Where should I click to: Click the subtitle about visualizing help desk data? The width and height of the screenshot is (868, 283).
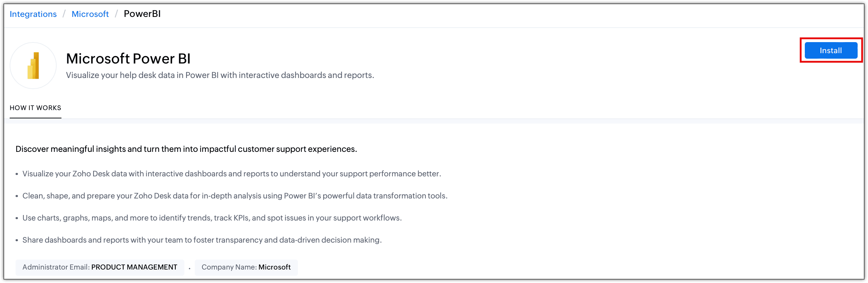point(220,75)
